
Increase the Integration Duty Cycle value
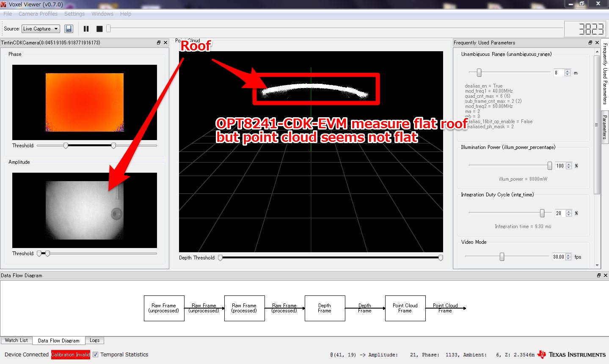(569, 212)
